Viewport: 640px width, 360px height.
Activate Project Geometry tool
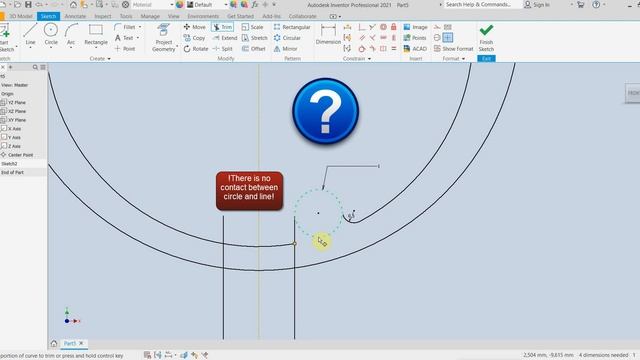(164, 38)
